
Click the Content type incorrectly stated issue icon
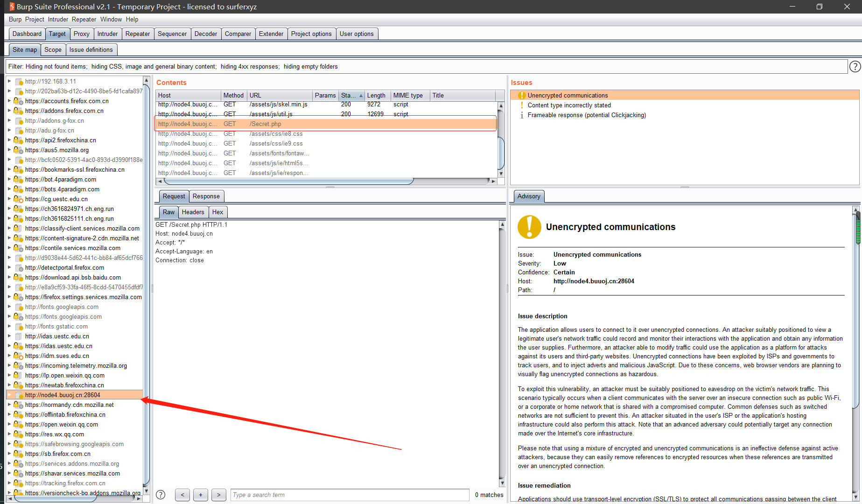(522, 105)
